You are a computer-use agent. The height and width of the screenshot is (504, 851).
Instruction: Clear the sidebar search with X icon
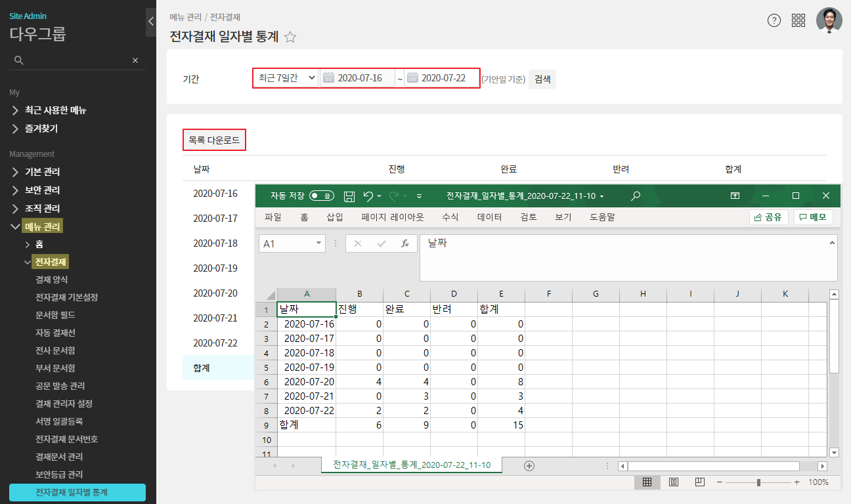135,60
